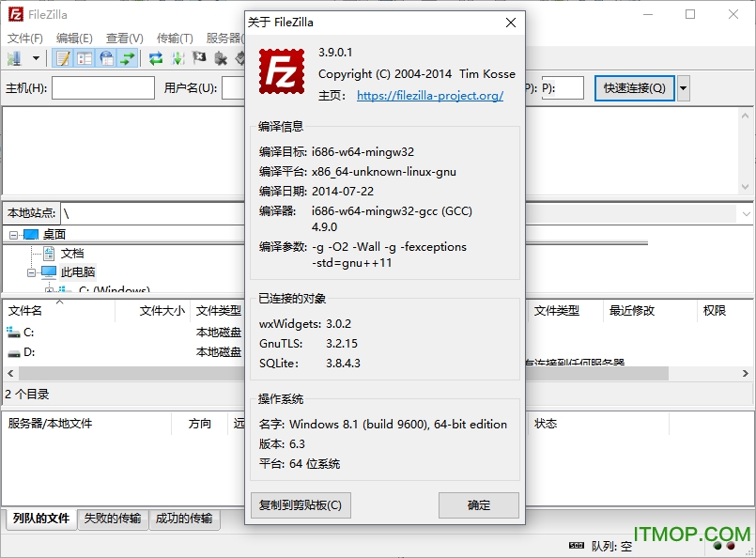The image size is (756, 558).
Task: Click the 此电脑 computer icon
Action: point(49,272)
